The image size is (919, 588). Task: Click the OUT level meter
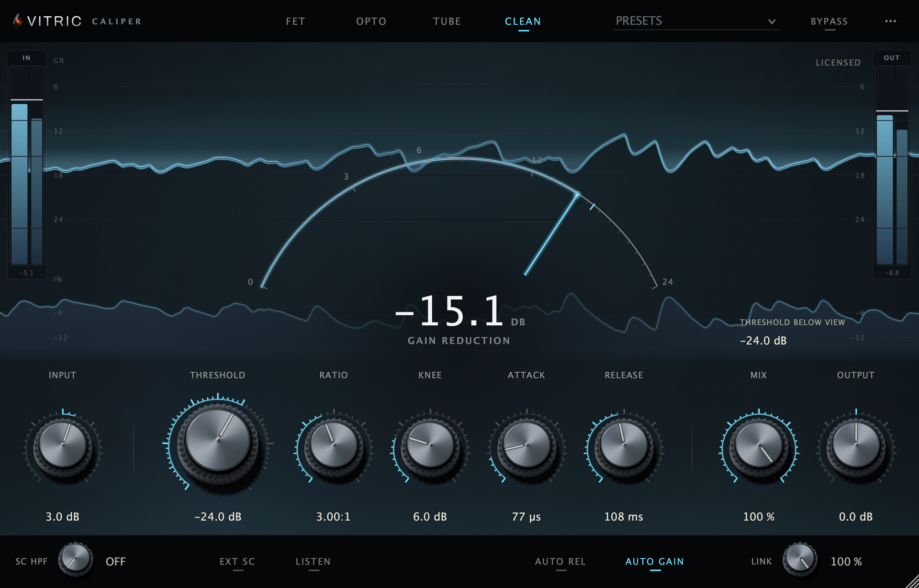click(892, 165)
